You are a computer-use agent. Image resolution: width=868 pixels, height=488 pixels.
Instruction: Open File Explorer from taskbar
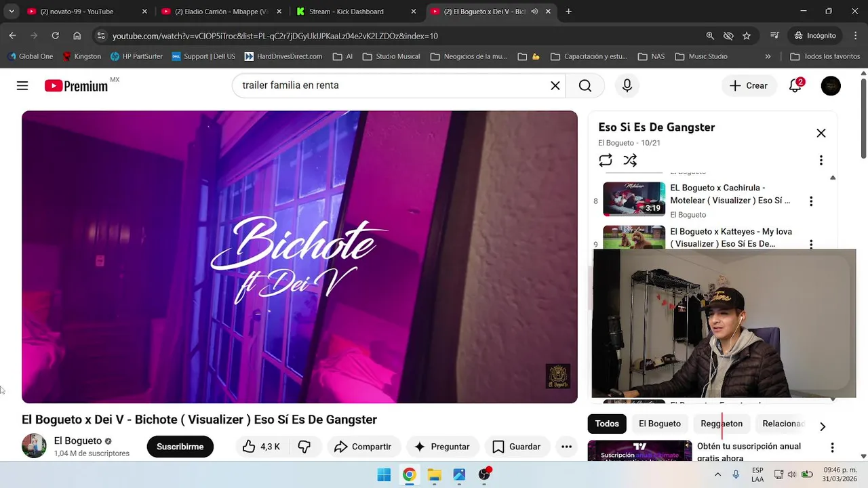click(x=434, y=474)
